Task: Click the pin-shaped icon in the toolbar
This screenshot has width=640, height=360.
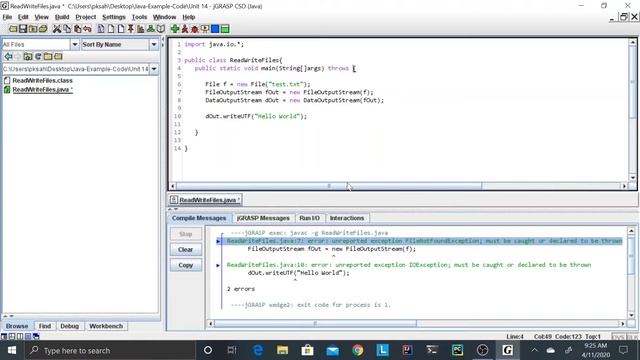Action: click(131, 29)
